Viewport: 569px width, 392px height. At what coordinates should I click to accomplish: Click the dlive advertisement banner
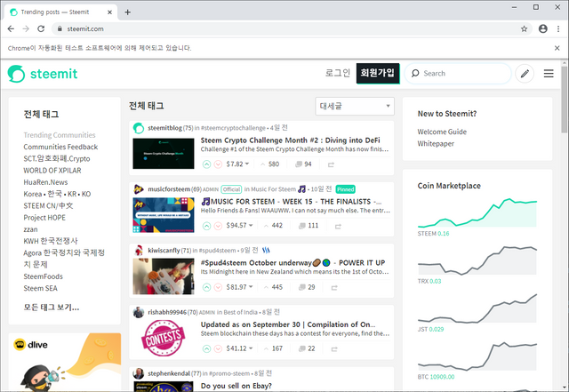65,363
